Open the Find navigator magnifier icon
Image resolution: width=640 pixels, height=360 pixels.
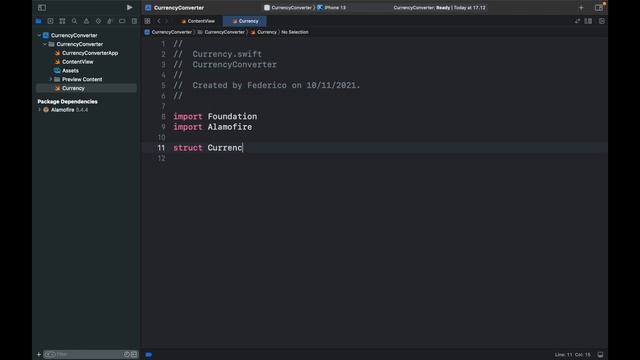click(x=74, y=21)
